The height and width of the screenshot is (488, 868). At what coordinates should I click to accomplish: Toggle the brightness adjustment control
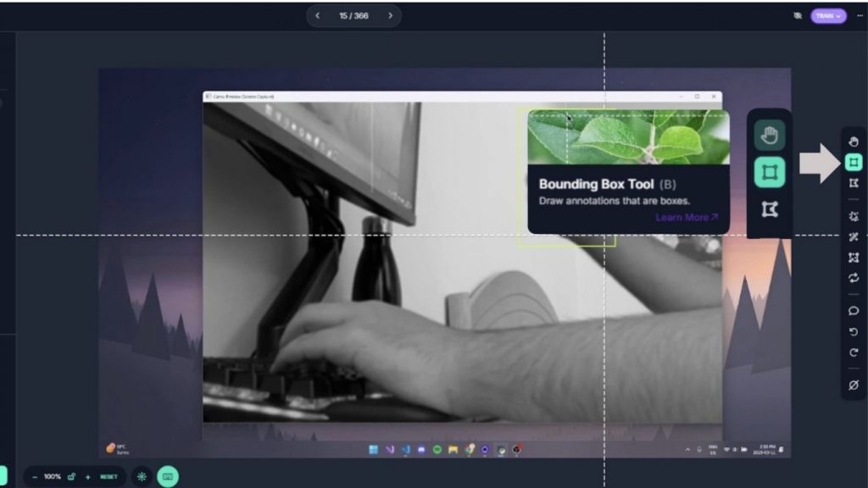142,476
